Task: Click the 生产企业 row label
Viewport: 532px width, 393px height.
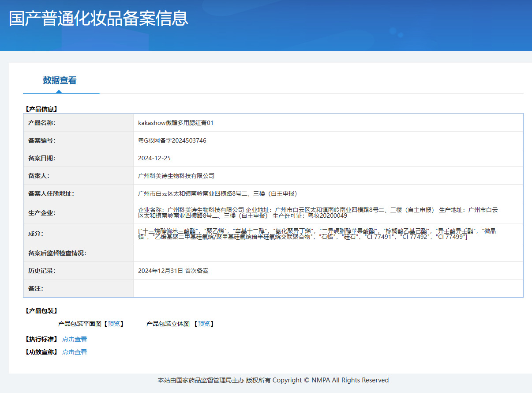Action: [x=42, y=213]
